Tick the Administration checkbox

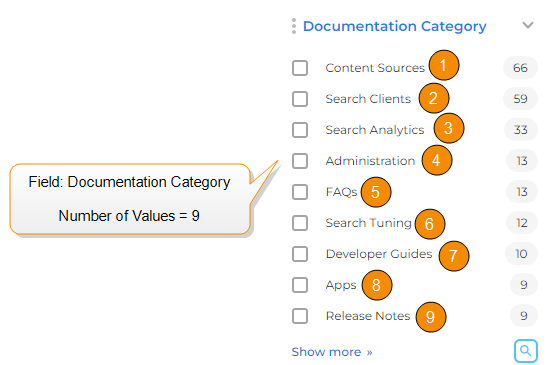tap(300, 161)
